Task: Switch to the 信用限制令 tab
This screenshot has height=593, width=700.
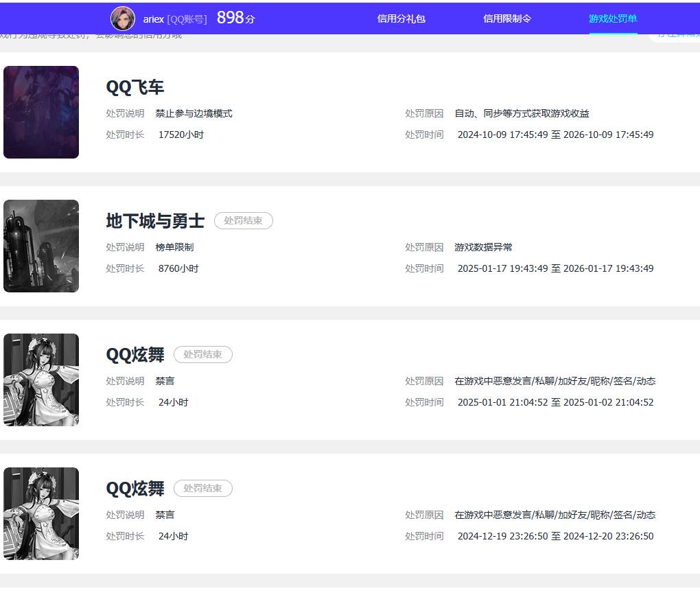Action: pos(507,19)
